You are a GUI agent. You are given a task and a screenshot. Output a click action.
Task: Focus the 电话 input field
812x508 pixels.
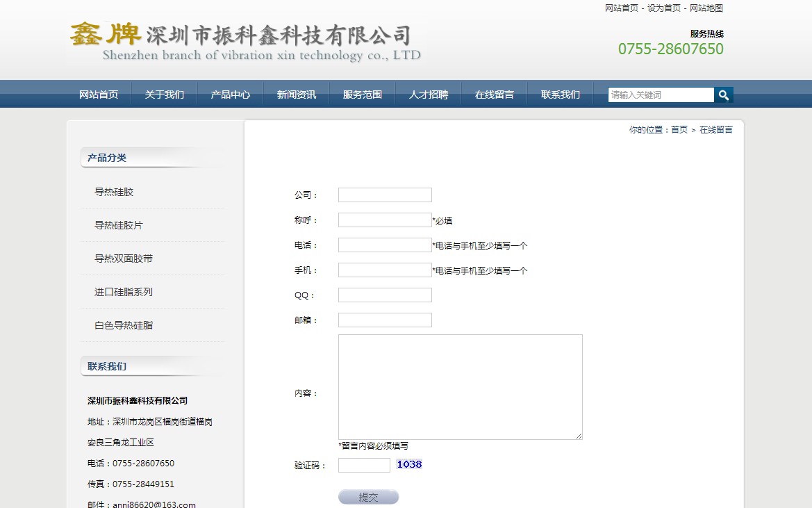[x=385, y=245]
